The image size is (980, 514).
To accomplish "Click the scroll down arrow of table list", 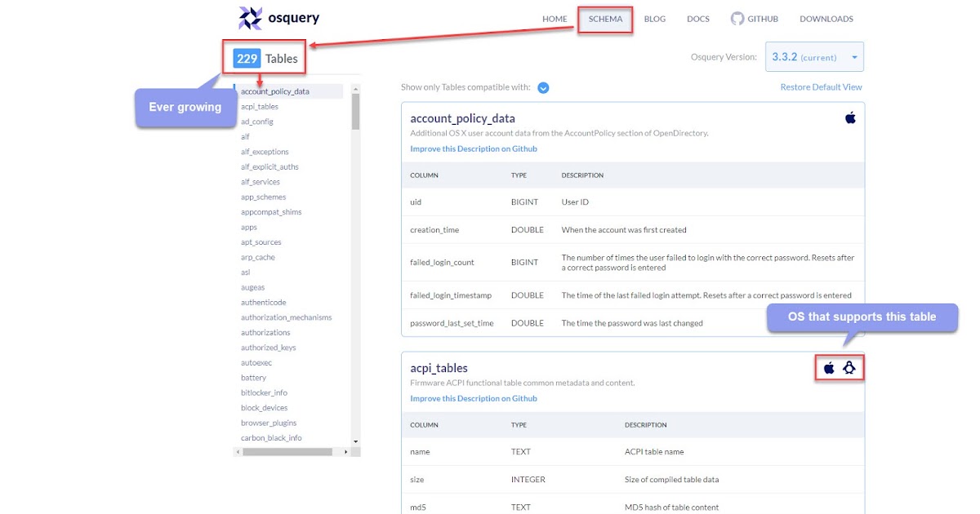I will pos(356,441).
